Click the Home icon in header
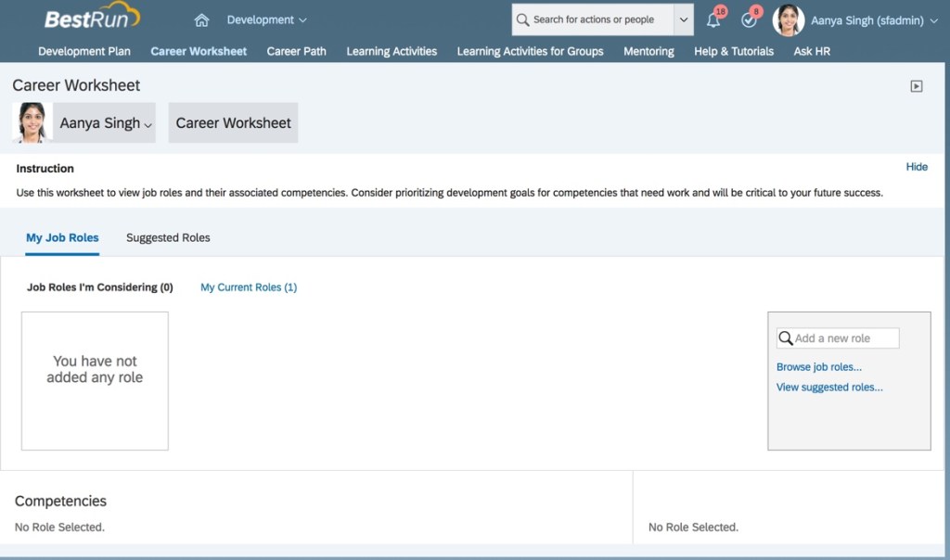This screenshot has height=560, width=950. tap(201, 20)
